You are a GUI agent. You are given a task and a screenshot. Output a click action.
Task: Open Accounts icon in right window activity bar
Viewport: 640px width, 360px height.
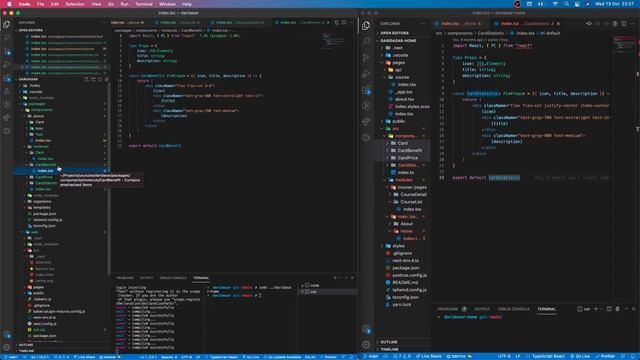[366, 329]
